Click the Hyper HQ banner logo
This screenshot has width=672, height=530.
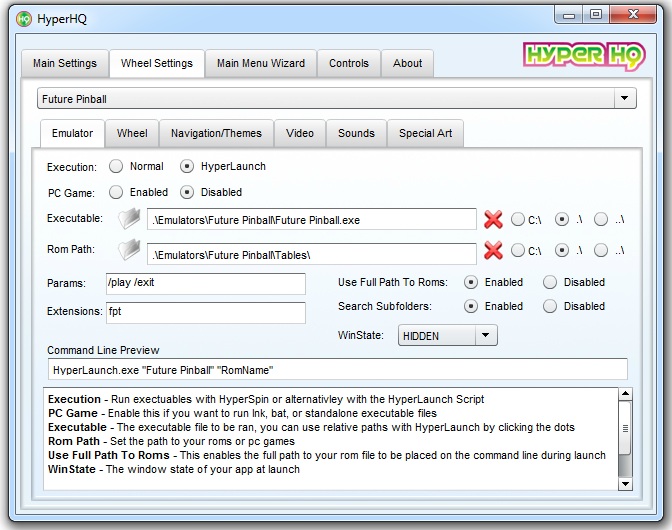click(x=584, y=56)
